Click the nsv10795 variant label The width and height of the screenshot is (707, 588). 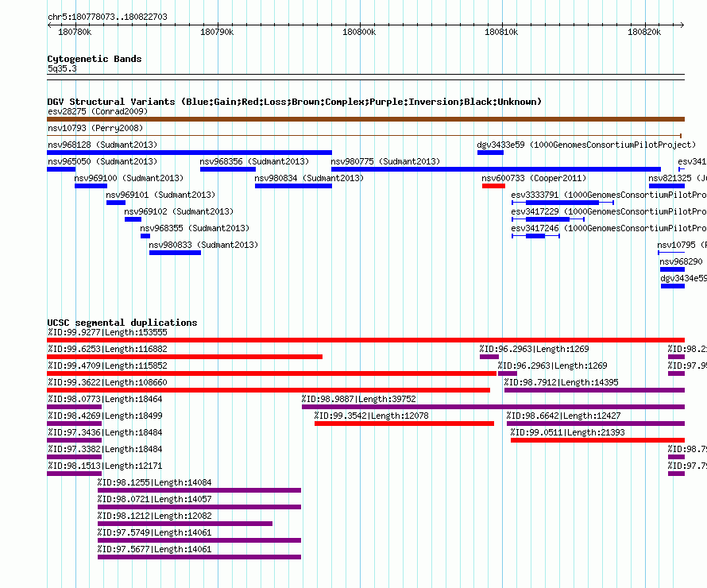[682, 245]
